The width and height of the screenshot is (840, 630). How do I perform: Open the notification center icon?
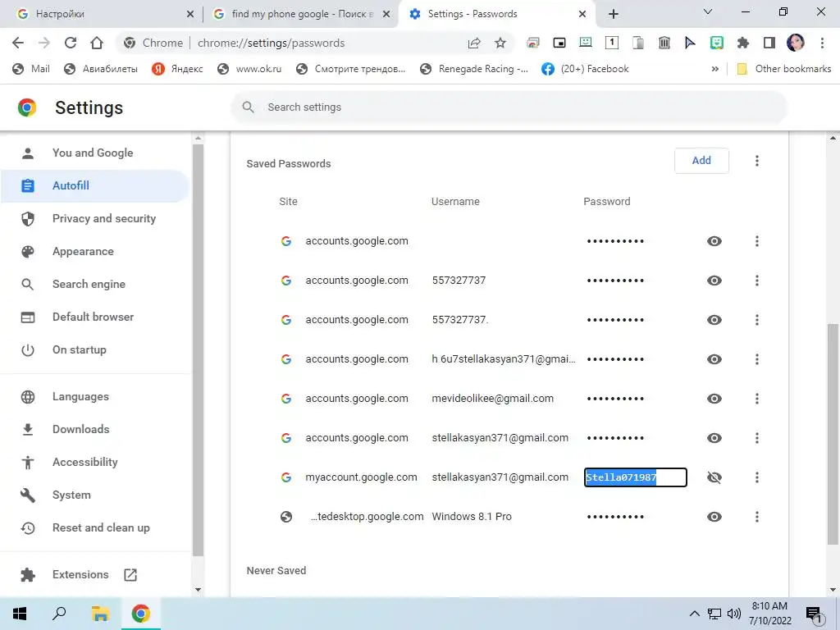[814, 614]
